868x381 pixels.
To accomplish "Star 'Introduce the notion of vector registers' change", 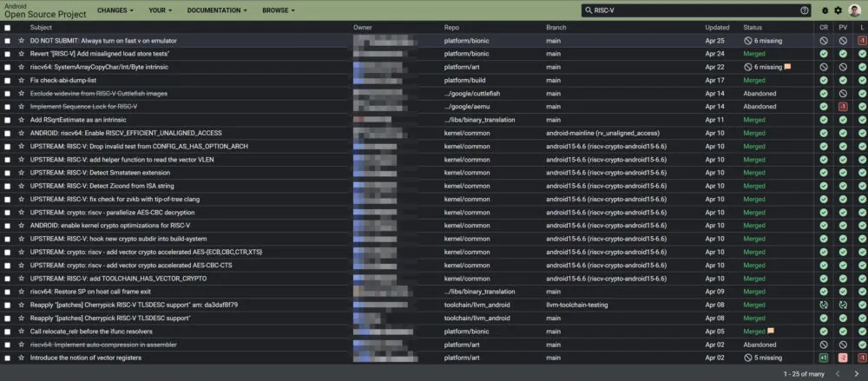I will (x=22, y=358).
